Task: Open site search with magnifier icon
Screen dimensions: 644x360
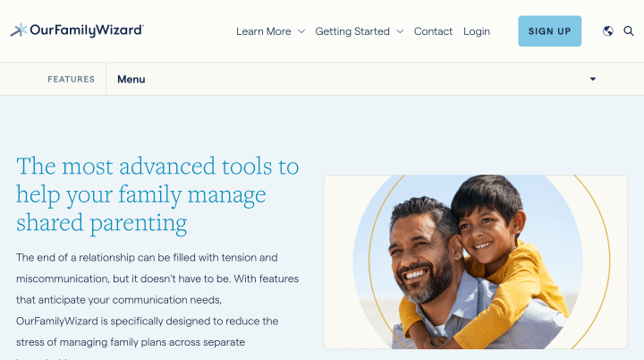Action: (x=629, y=31)
